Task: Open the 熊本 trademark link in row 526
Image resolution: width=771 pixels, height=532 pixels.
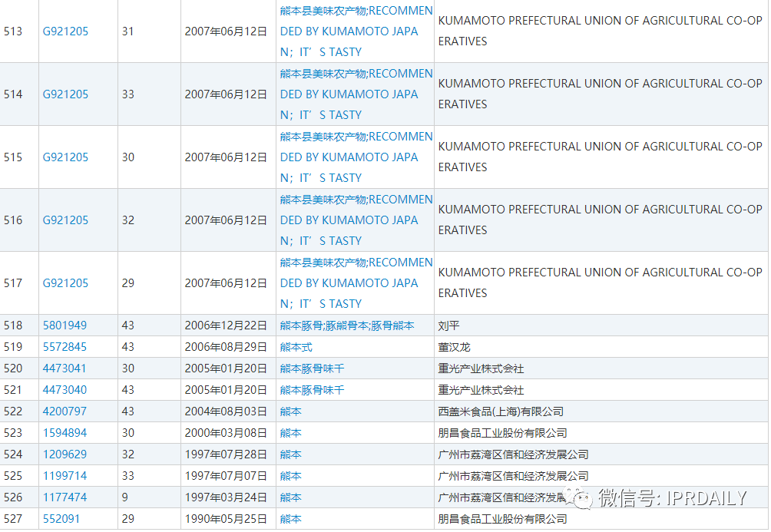Action: (290, 497)
